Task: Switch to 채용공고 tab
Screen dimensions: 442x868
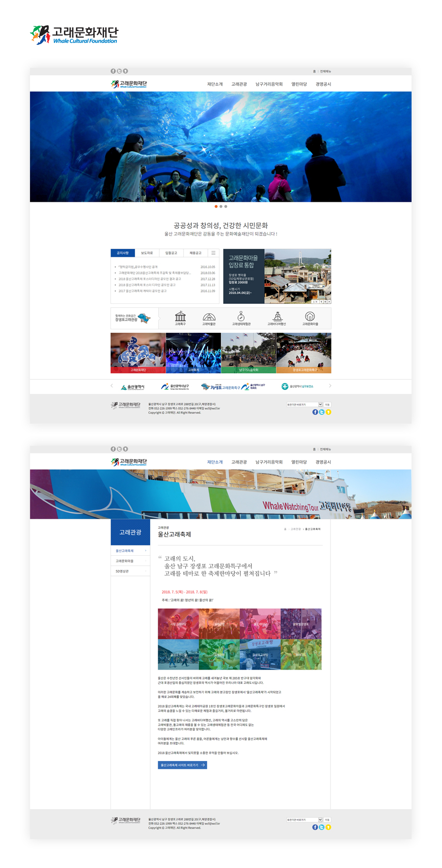Action: (195, 253)
